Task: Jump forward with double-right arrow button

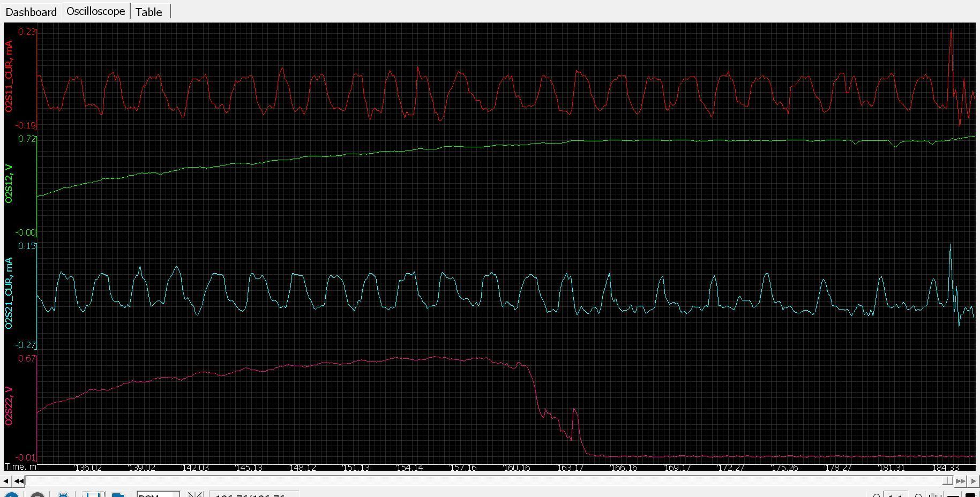Action: [961, 481]
